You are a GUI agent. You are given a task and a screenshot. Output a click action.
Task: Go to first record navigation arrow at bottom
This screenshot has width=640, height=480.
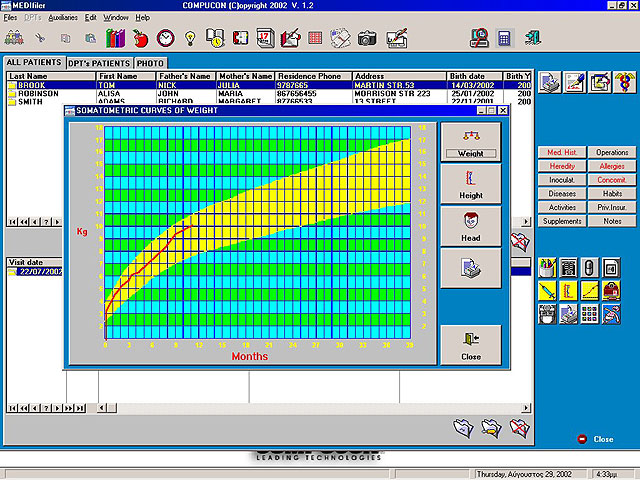pyautogui.click(x=12, y=408)
